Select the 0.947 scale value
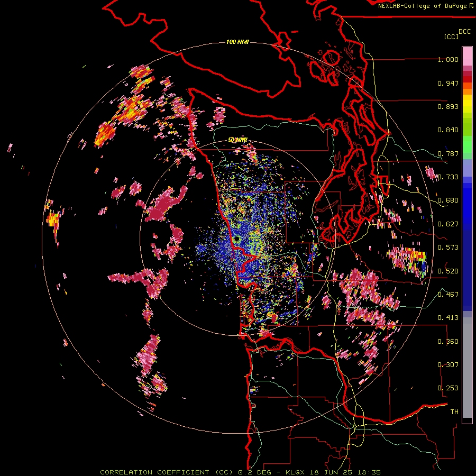Screen dimensions: 476x476 pyautogui.click(x=448, y=83)
